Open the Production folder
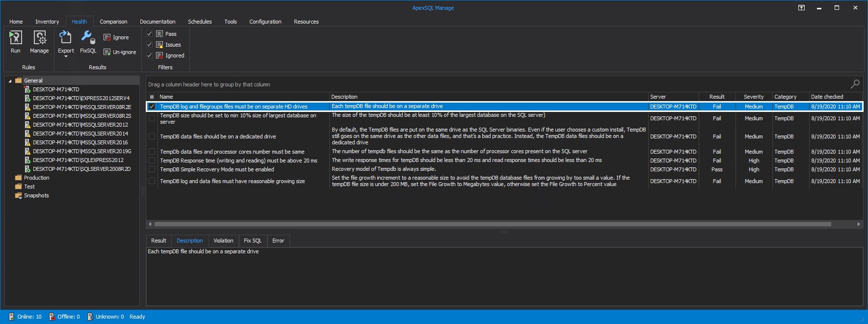Screen dimensions: 868x324 point(37,178)
